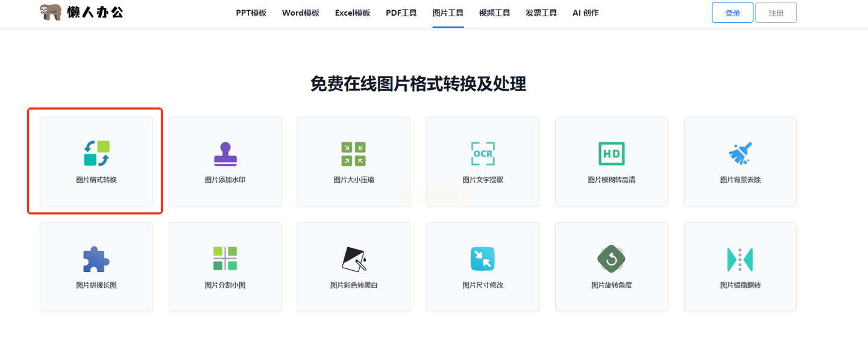Click the OCR 图片文字提取 text extraction icon

482,154
